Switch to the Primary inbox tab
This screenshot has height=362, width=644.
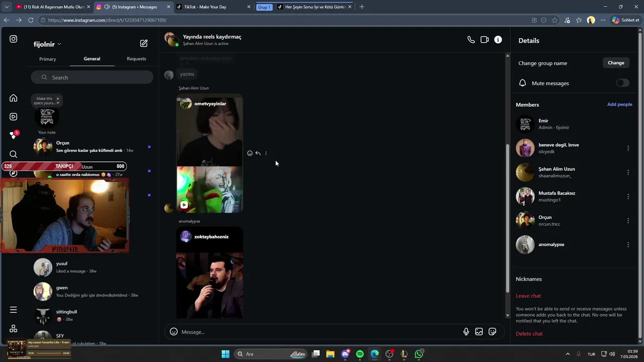(48, 59)
